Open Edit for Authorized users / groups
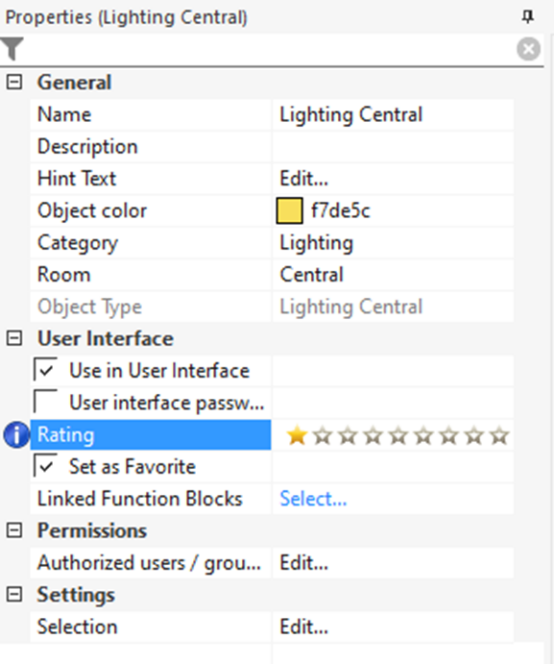 coord(304,563)
